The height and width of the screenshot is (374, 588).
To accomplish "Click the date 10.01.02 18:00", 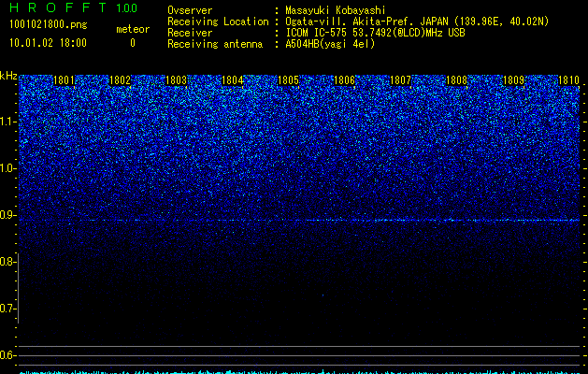I will pyautogui.click(x=48, y=43).
